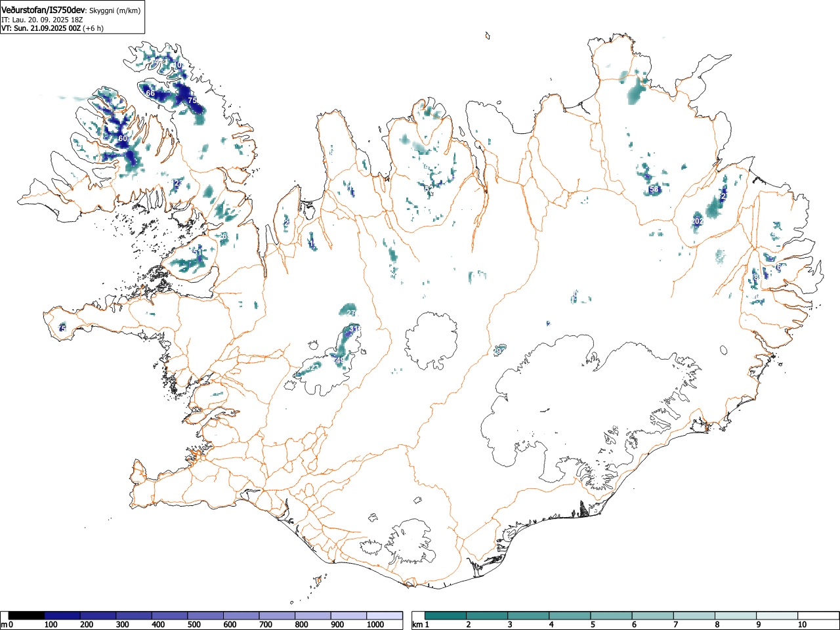Select the 300–400 m legend color block
Image resolution: width=840 pixels, height=630 pixels.
134,616
